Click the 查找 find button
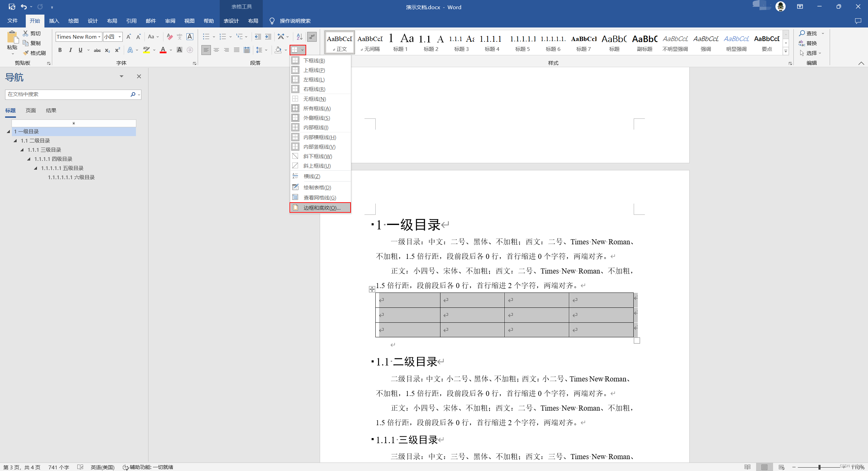The image size is (868, 471). tap(808, 33)
